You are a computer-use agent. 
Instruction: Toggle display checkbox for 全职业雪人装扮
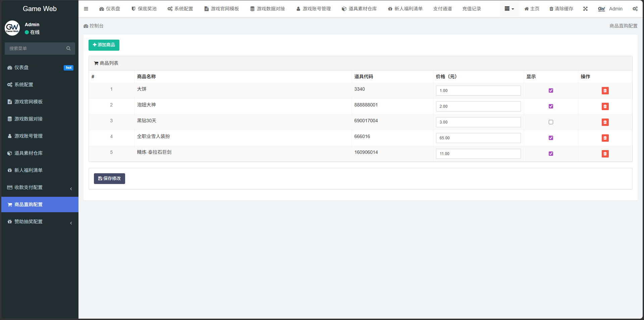click(551, 138)
